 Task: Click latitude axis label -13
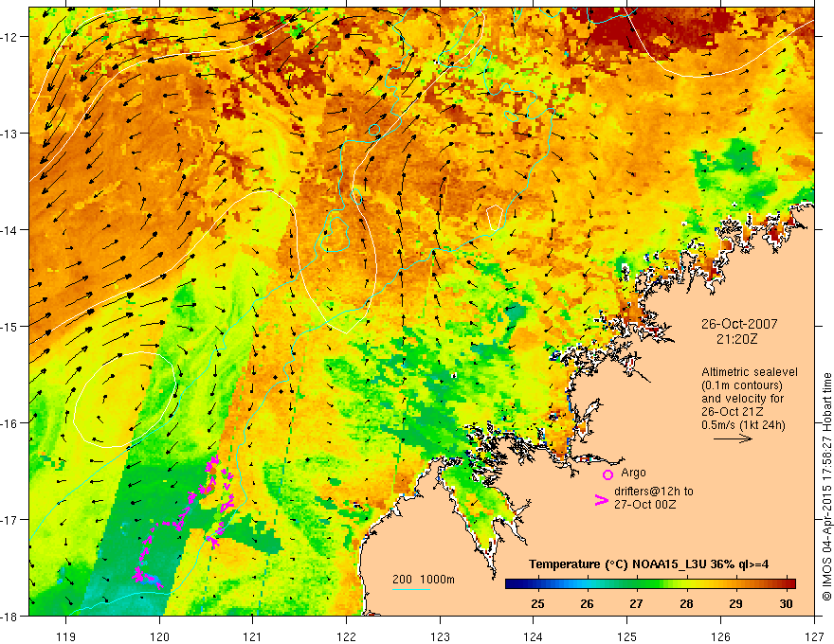9,134
